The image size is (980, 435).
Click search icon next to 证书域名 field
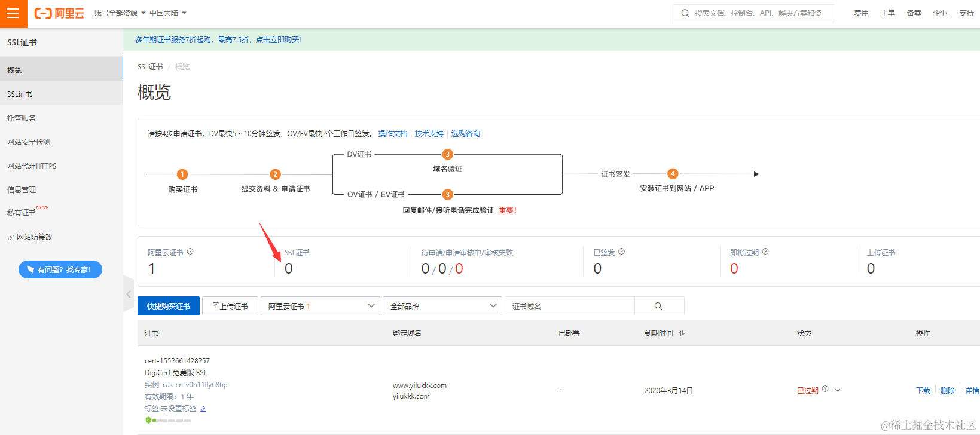pyautogui.click(x=658, y=306)
